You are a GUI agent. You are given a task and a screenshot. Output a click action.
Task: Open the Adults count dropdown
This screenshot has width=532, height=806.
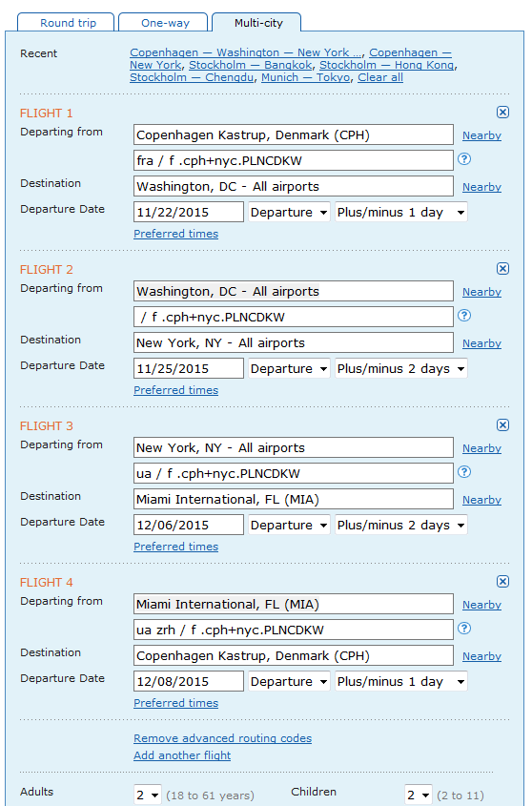tap(148, 796)
